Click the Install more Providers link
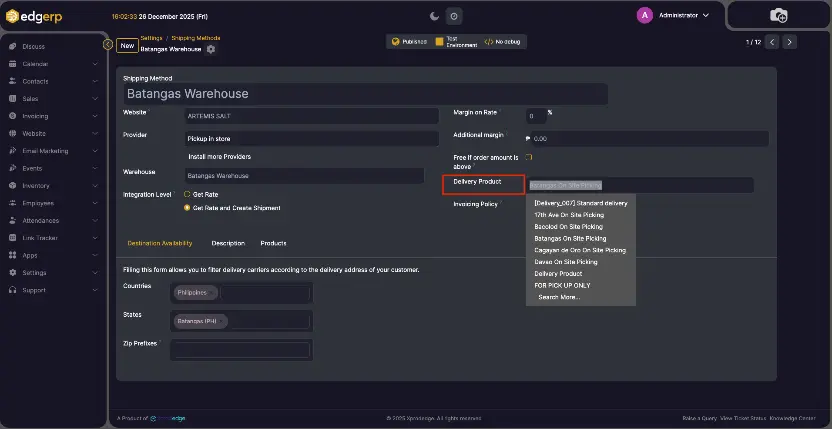Image resolution: width=832 pixels, height=429 pixels. [219, 156]
